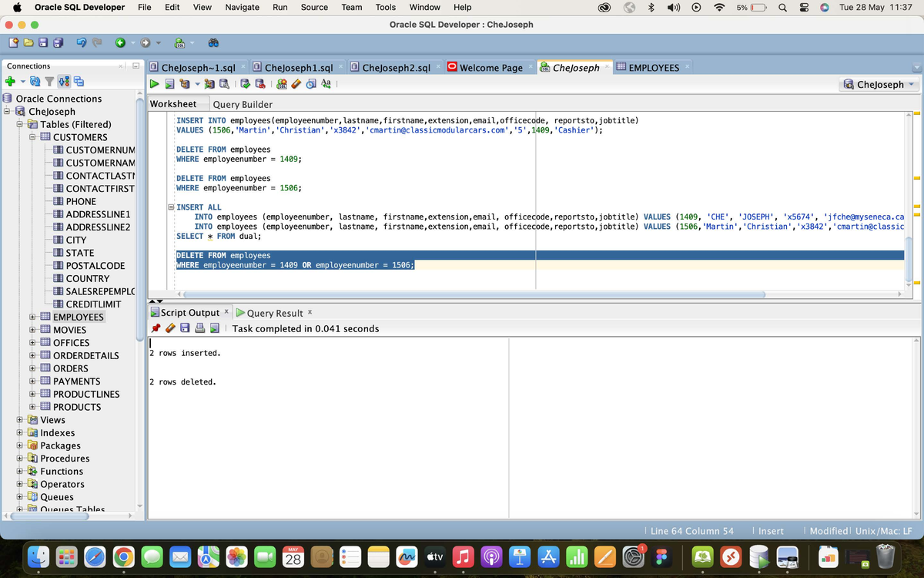924x578 pixels.
Task: Click the horizontal scrollbar of the SQL editor
Action: (x=474, y=294)
